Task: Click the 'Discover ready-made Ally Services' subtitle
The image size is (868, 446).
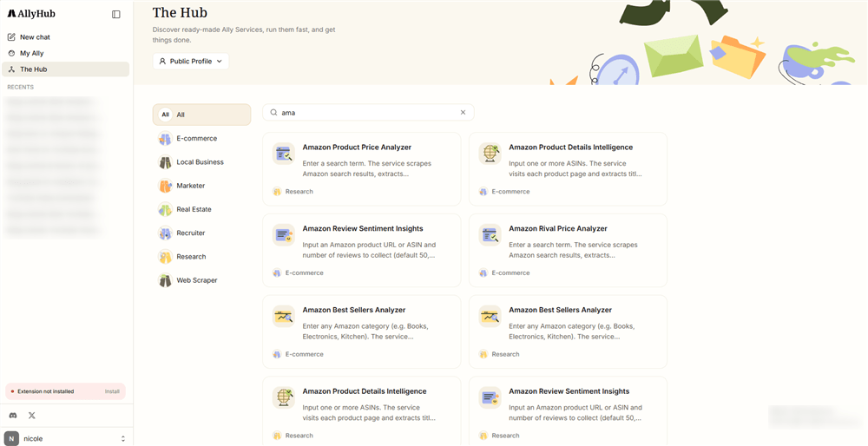Action: 244,35
